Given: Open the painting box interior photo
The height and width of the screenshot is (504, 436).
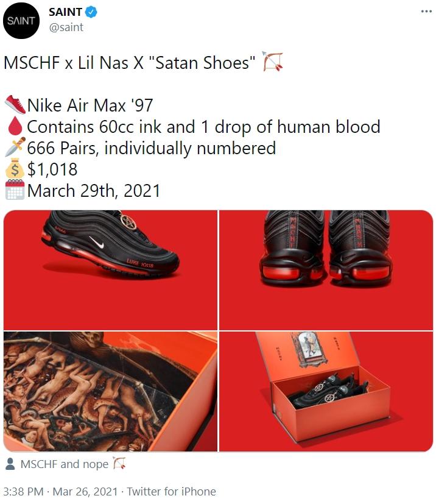Looking at the screenshot, I should coord(110,391).
